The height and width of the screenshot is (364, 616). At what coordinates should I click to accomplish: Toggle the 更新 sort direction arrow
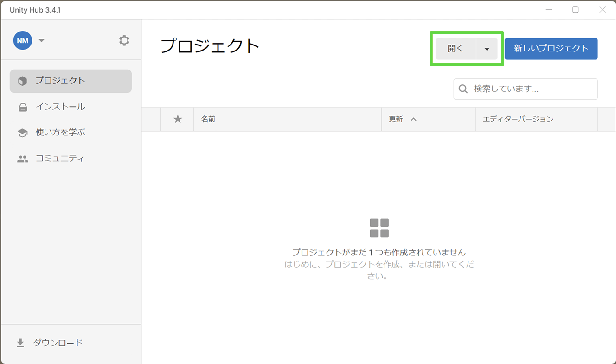click(x=414, y=119)
